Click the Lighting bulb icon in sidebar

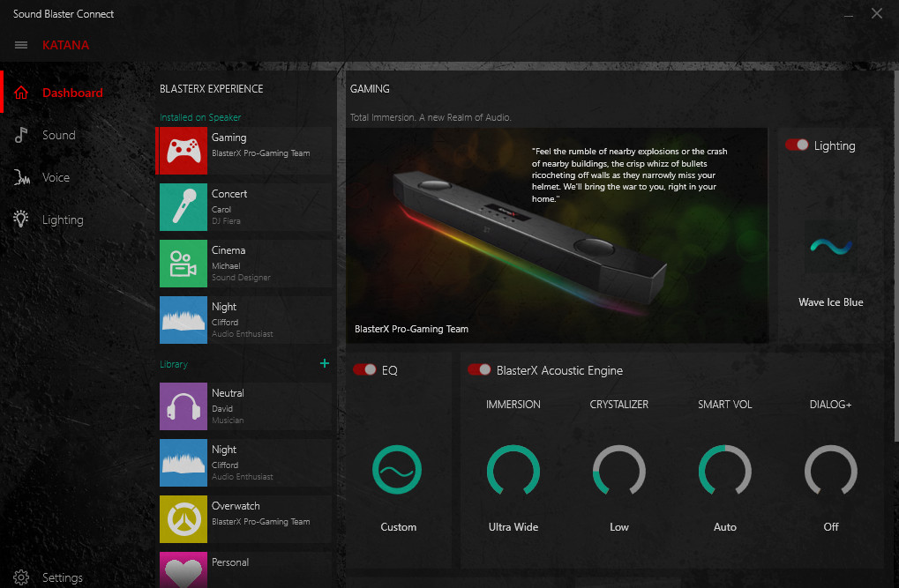click(x=20, y=219)
